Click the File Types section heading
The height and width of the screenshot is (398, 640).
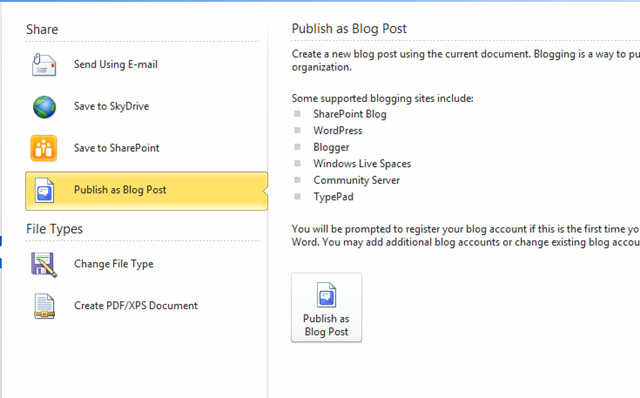[54, 229]
